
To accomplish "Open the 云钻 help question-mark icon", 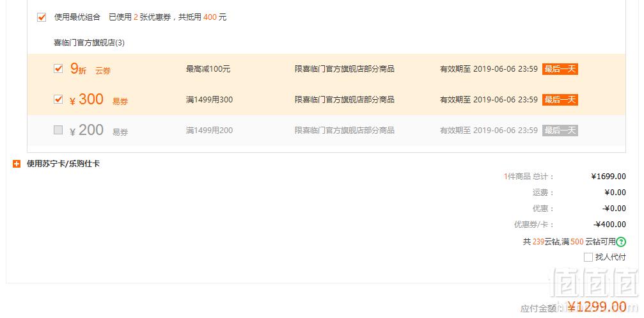I will 622,242.
